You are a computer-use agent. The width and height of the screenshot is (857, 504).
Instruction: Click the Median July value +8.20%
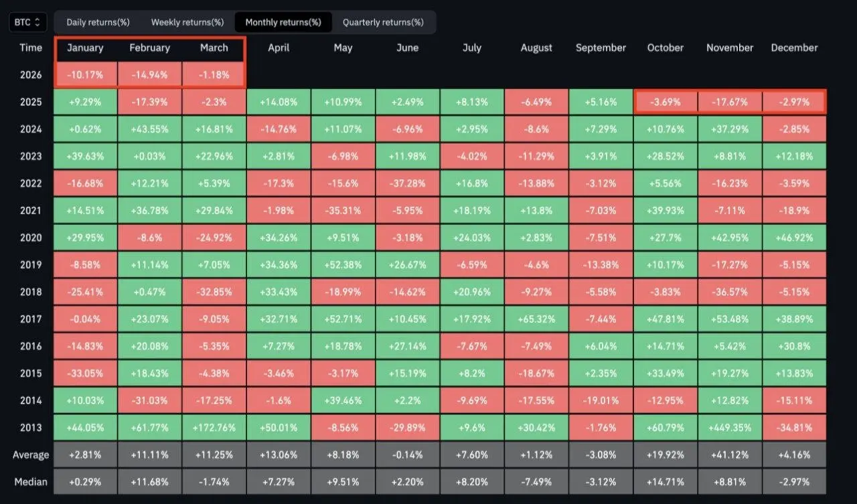471,482
